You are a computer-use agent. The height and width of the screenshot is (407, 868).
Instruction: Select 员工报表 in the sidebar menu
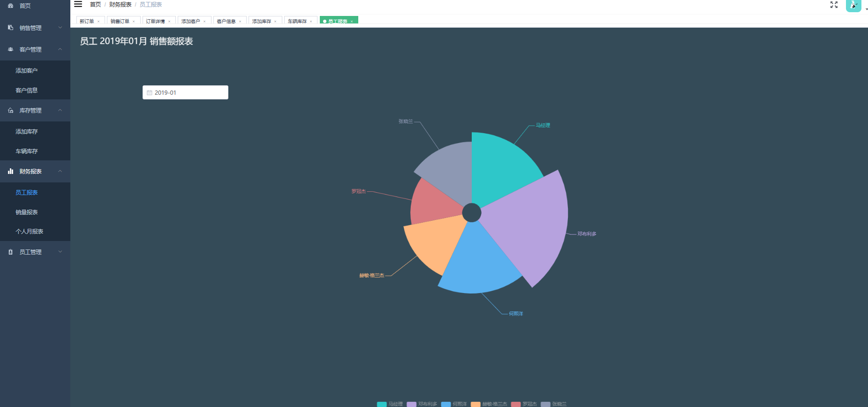[x=35, y=192]
